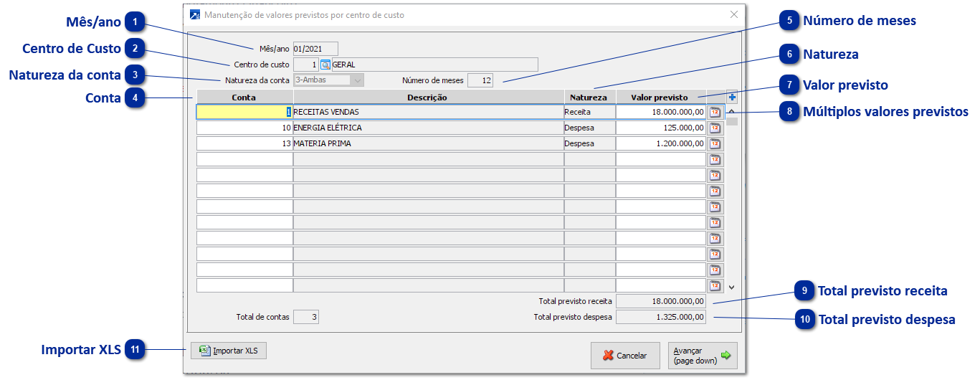Expand the Natureza da conta dropdown
980x385 pixels.
pyautogui.click(x=357, y=80)
